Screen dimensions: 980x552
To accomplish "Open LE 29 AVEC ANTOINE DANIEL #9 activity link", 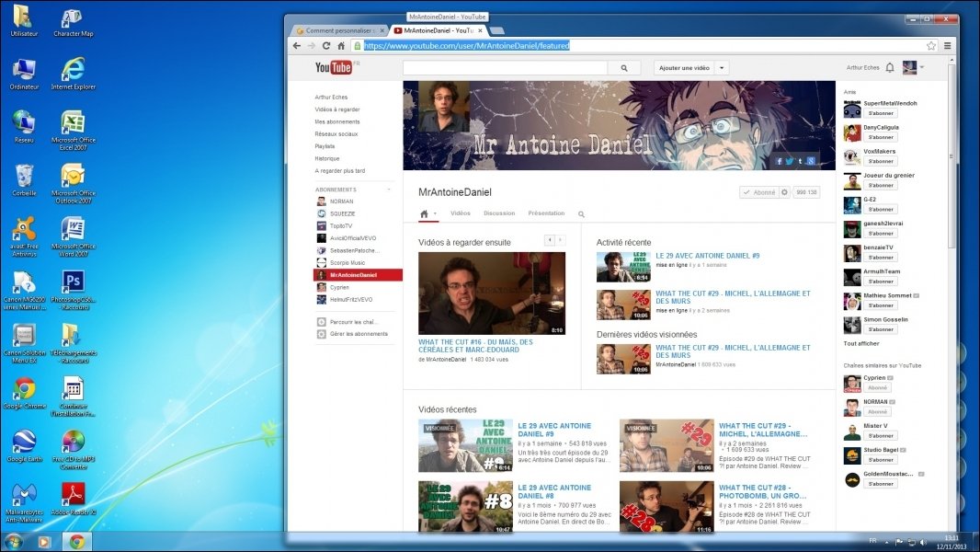I will click(x=708, y=256).
